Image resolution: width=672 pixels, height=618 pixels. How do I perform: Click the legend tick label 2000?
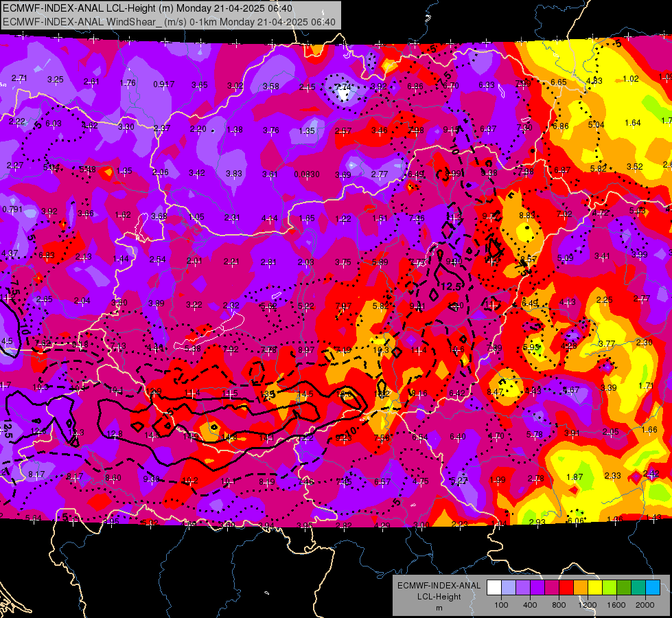[x=645, y=605]
